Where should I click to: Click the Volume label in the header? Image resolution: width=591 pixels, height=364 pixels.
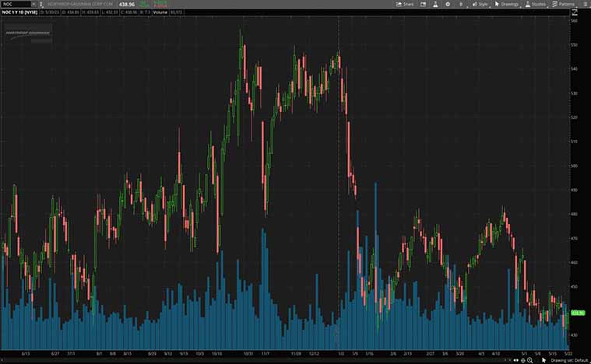[x=160, y=12]
